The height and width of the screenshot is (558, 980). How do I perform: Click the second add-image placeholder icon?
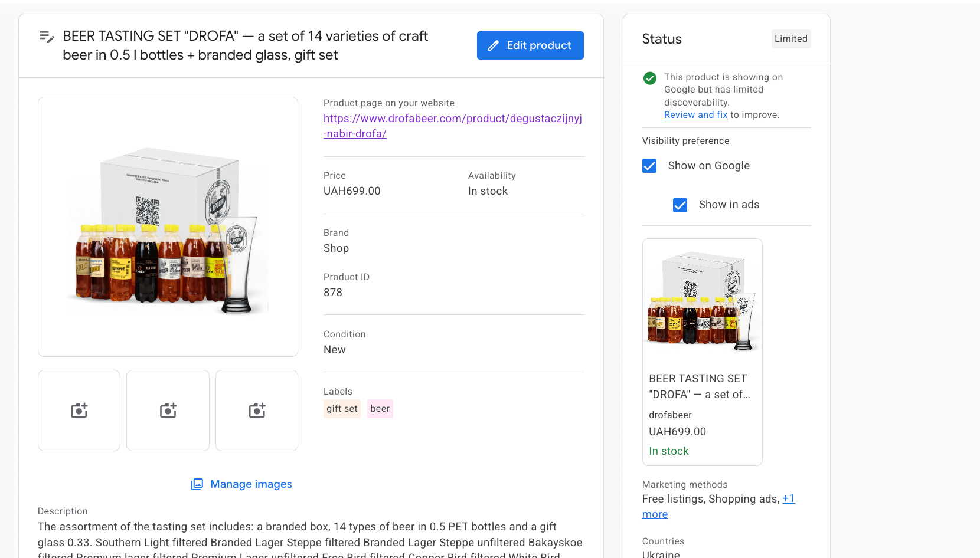click(168, 411)
